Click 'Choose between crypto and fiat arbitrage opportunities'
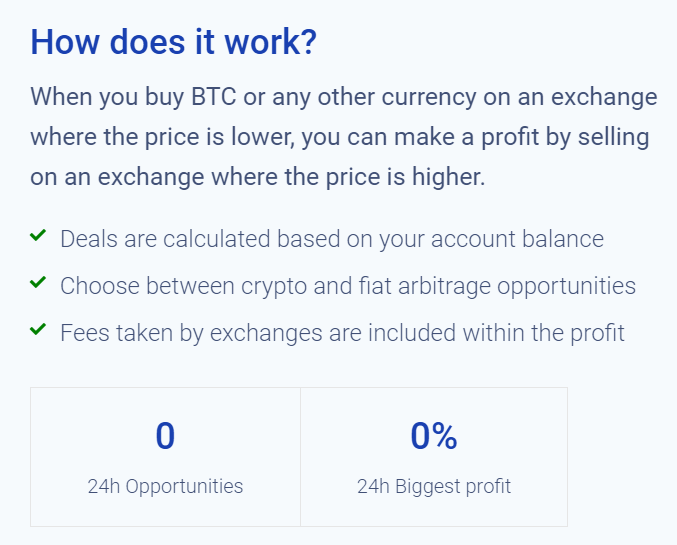Screen dimensions: 677x545 348,286
